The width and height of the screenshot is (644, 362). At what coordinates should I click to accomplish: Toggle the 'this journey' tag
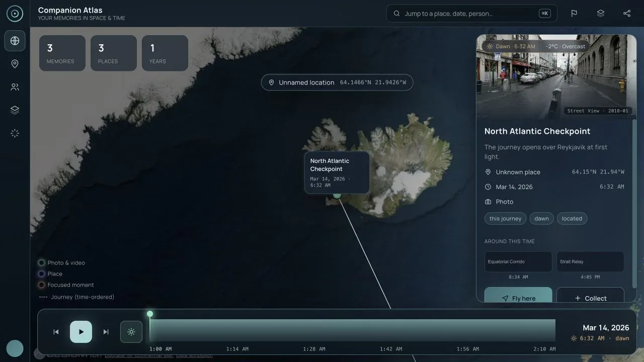pos(505,219)
